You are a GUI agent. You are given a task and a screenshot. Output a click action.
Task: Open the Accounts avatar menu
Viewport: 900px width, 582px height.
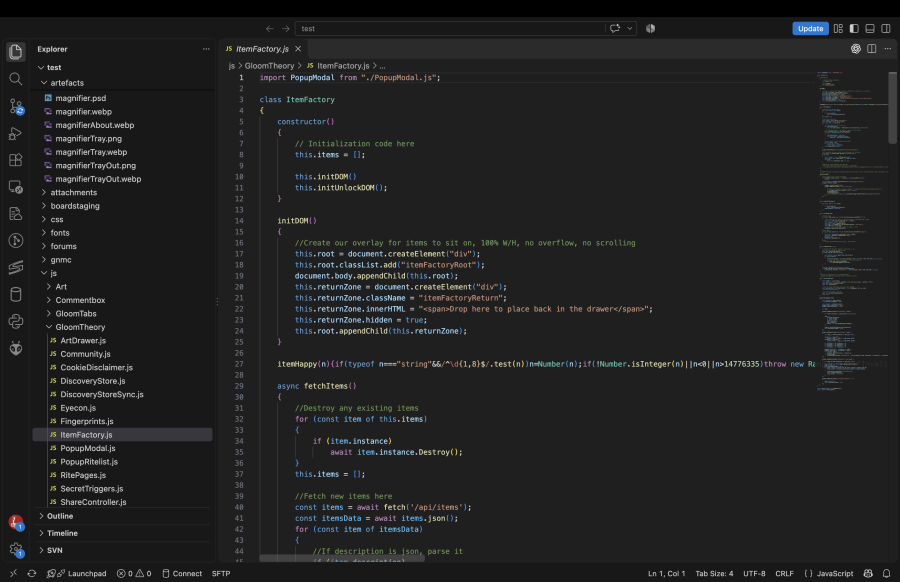pos(15,523)
